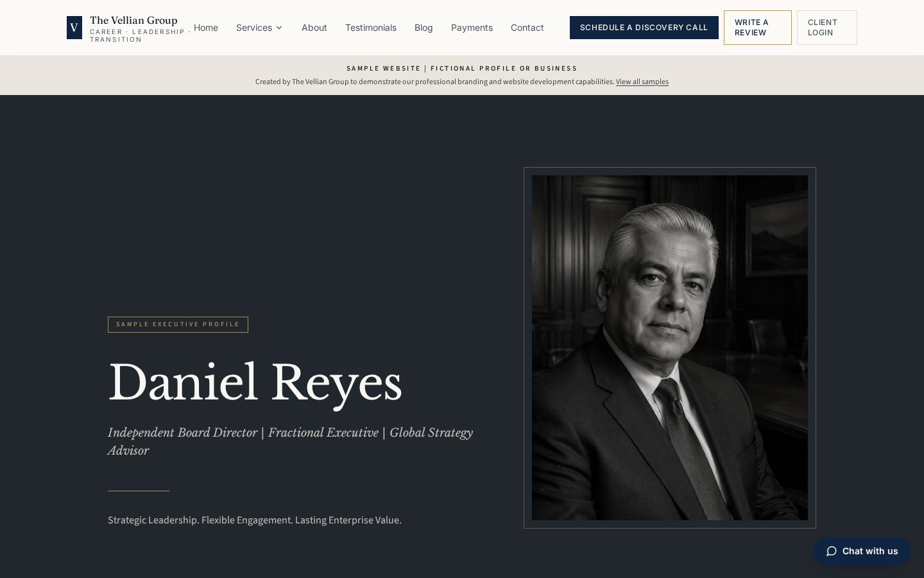Click the Career Leadership Transition tagline

(140, 35)
